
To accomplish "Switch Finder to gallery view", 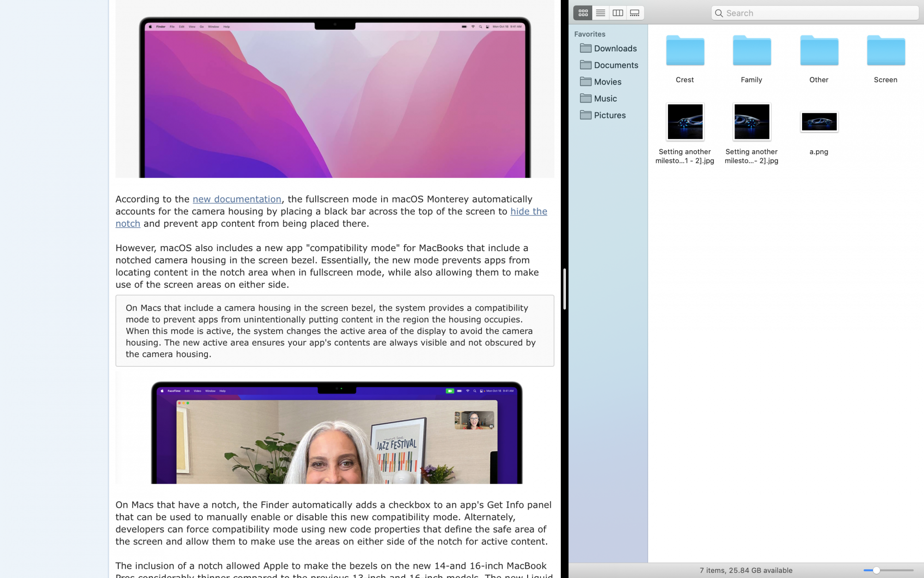I will coord(635,13).
